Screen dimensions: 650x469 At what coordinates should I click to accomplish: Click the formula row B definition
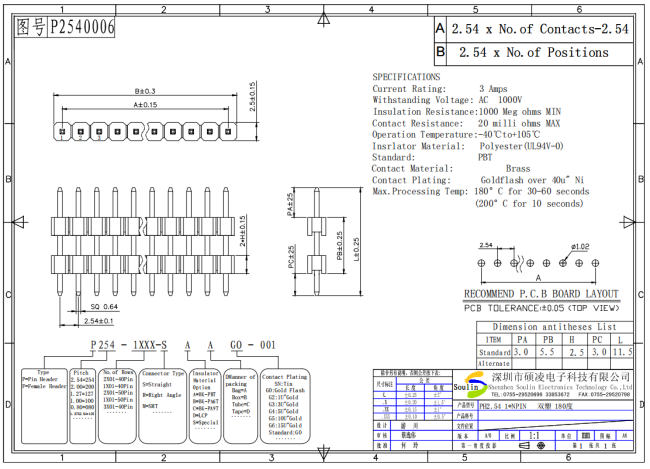click(x=530, y=52)
